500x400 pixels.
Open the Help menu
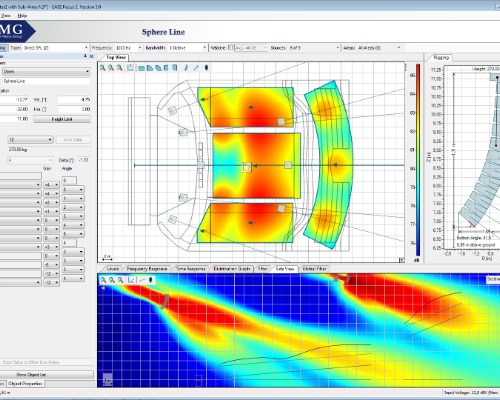[22, 16]
